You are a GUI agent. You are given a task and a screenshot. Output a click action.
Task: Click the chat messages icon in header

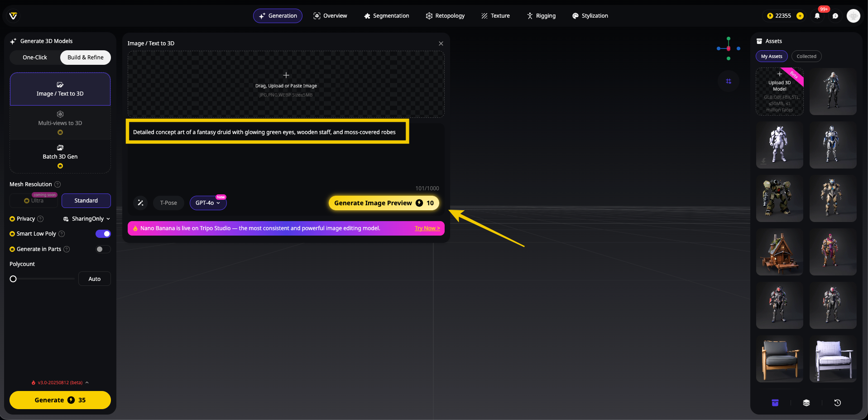(x=835, y=16)
